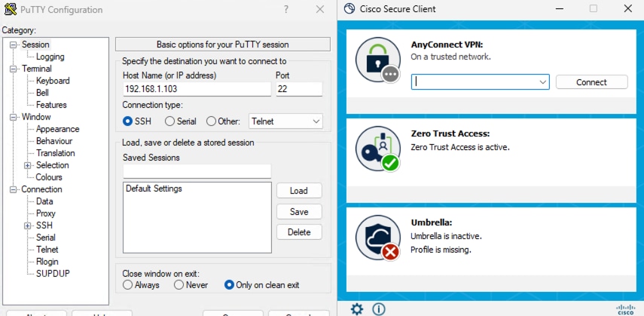This screenshot has height=316, width=644.
Task: Expand the SSH tree node
Action: (x=28, y=225)
